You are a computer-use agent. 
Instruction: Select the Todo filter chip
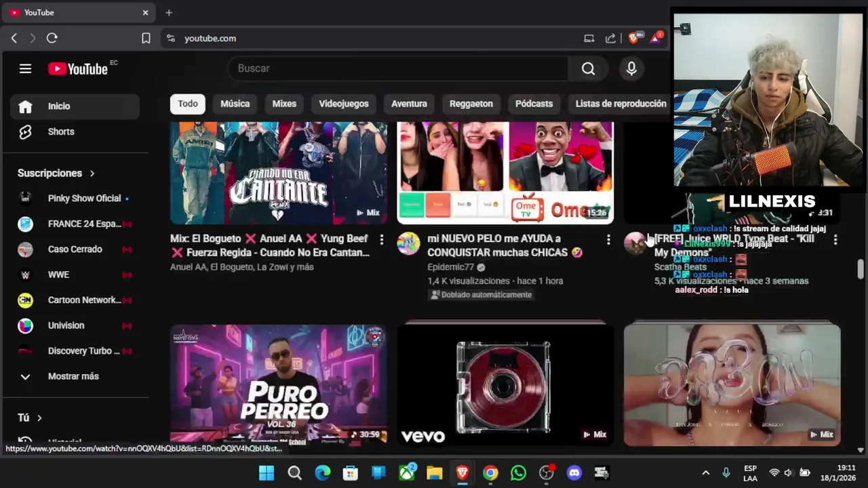tap(188, 104)
